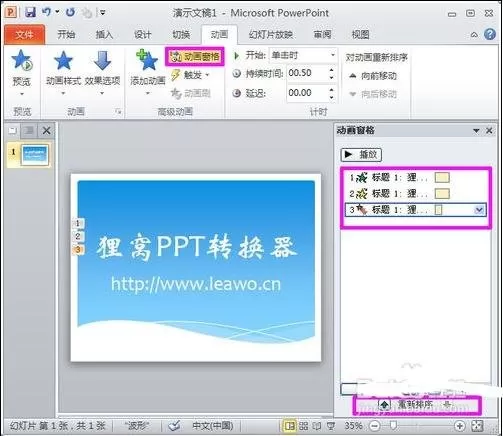This screenshot has width=503, height=436.
Task: Select animation item 1 标题 1
Action: (416, 178)
